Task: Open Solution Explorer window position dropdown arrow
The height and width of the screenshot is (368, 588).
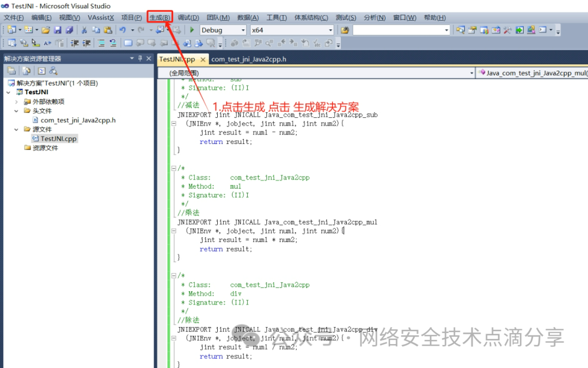Action: 132,58
